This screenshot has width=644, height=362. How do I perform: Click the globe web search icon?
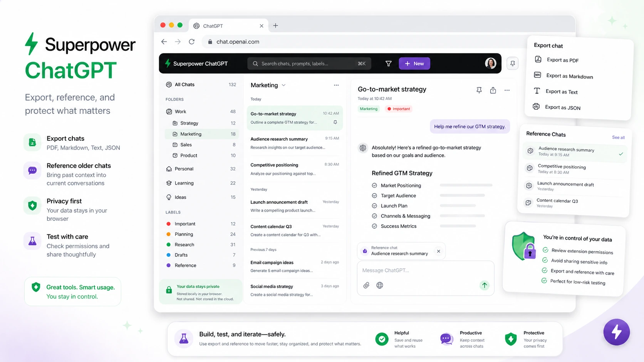pyautogui.click(x=380, y=285)
